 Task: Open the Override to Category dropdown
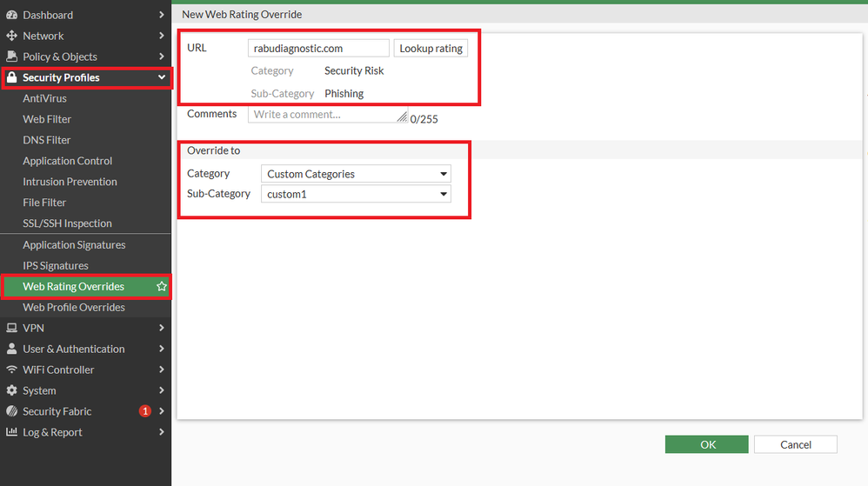click(356, 174)
